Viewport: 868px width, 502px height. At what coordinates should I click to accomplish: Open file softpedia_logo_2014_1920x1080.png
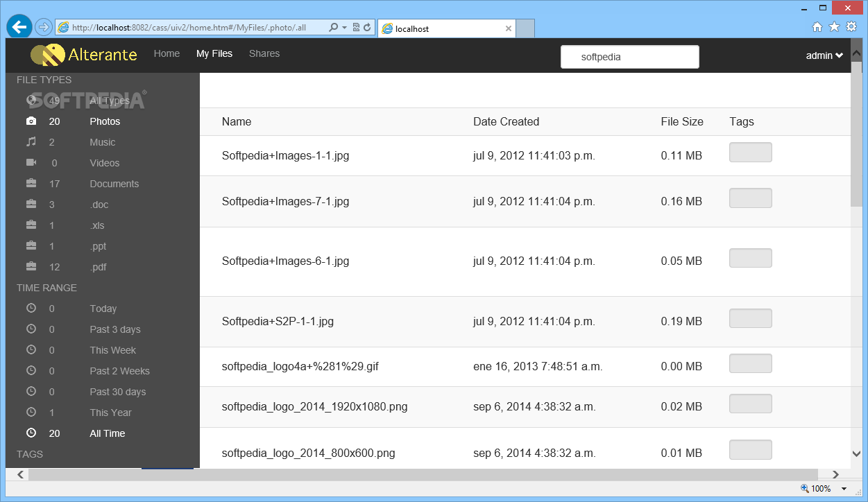tap(315, 407)
